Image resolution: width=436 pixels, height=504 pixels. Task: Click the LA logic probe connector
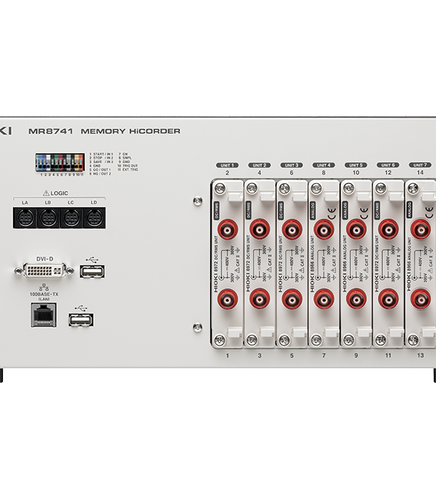pyautogui.click(x=25, y=219)
